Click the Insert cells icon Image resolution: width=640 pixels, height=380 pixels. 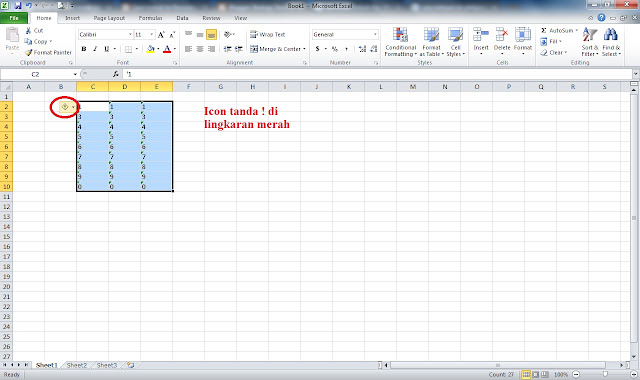[x=481, y=35]
